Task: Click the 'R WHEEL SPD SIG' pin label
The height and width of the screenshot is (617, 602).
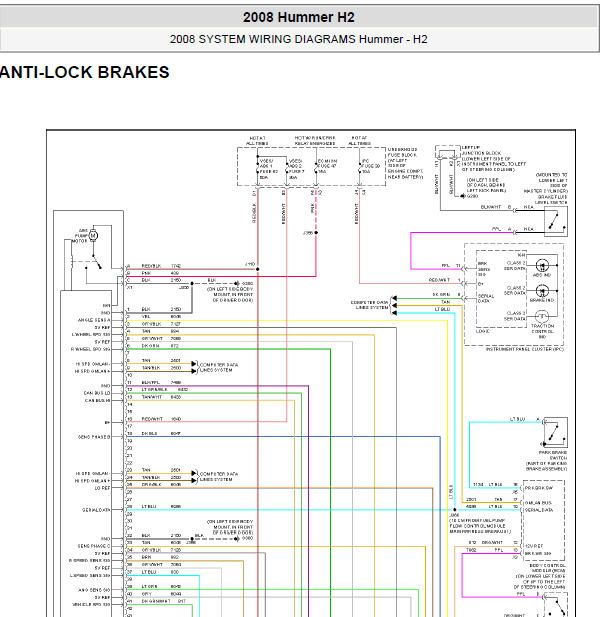Action: [90, 349]
